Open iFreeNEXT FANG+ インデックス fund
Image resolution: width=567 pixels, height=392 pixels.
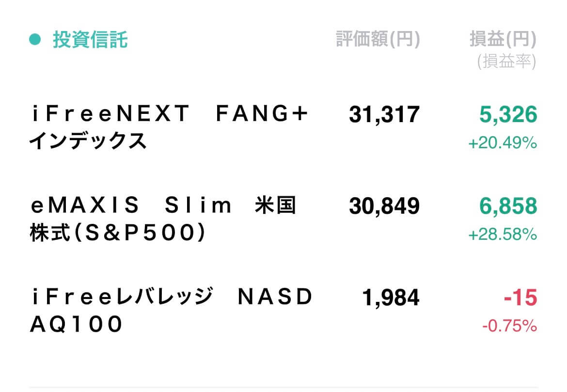pyautogui.click(x=169, y=127)
